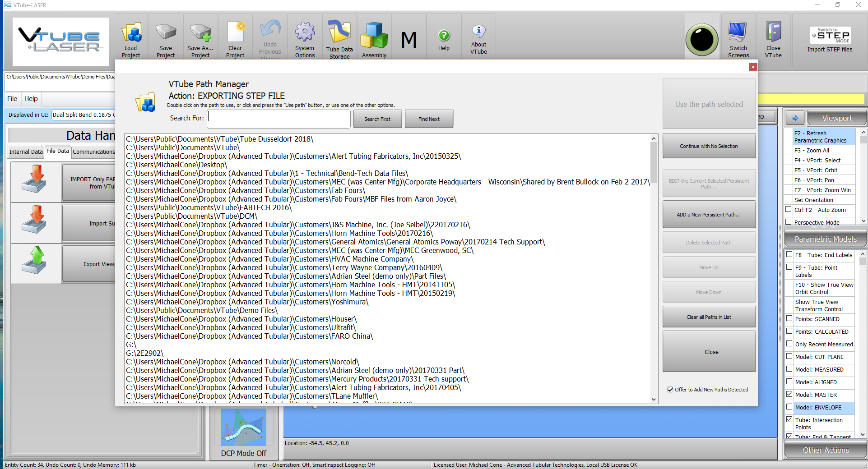Uncheck Offer to Add New Paths Detected
Viewport: 868px width, 469px height.
point(670,390)
